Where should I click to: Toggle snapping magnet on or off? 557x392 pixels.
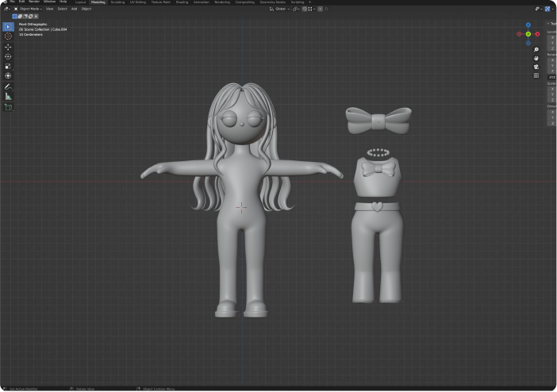(305, 9)
